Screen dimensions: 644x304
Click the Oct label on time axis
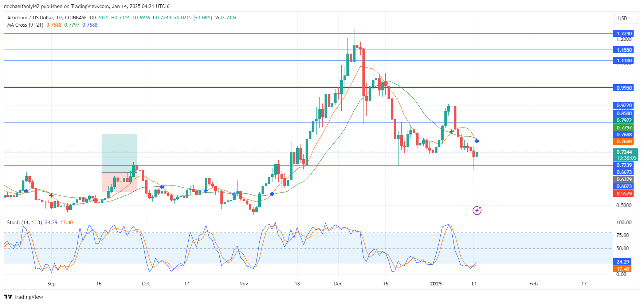(146, 284)
